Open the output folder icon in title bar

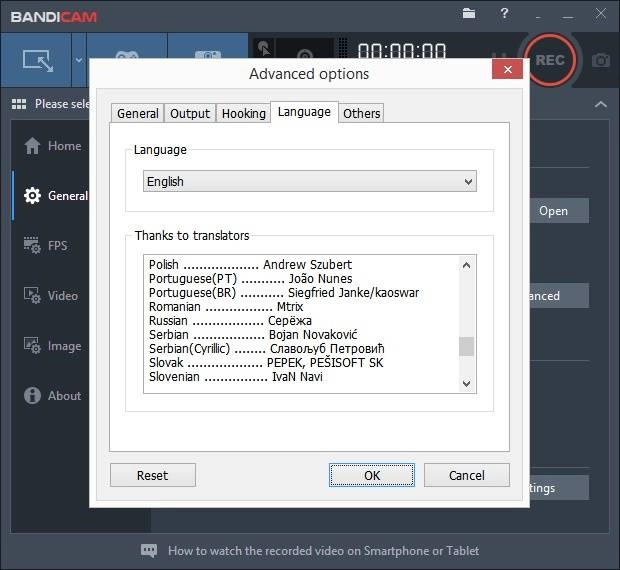(x=469, y=13)
